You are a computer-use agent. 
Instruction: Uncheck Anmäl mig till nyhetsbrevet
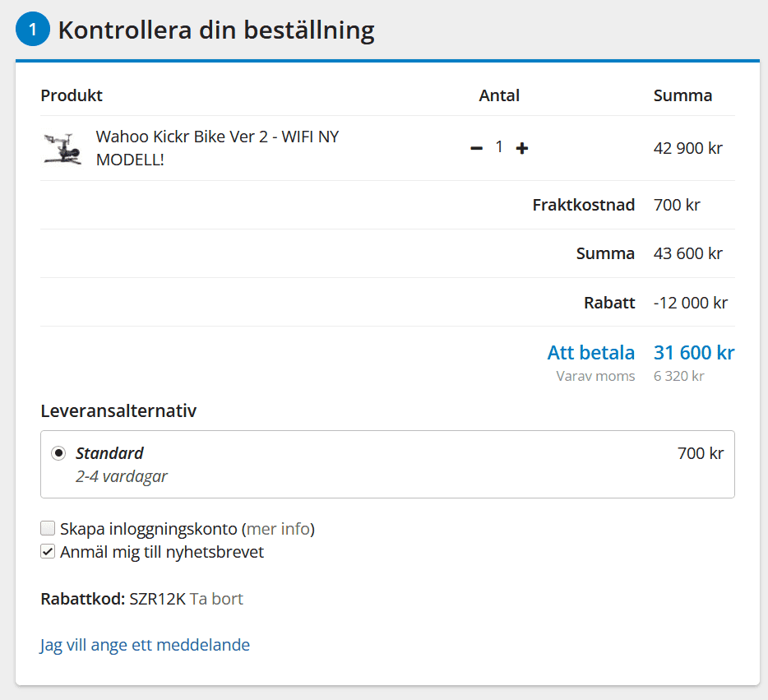(48, 552)
